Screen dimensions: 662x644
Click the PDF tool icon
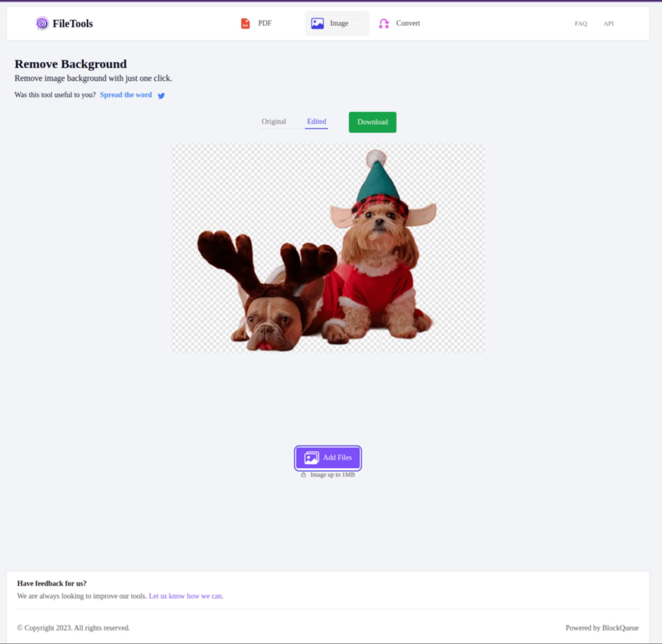pyautogui.click(x=246, y=24)
